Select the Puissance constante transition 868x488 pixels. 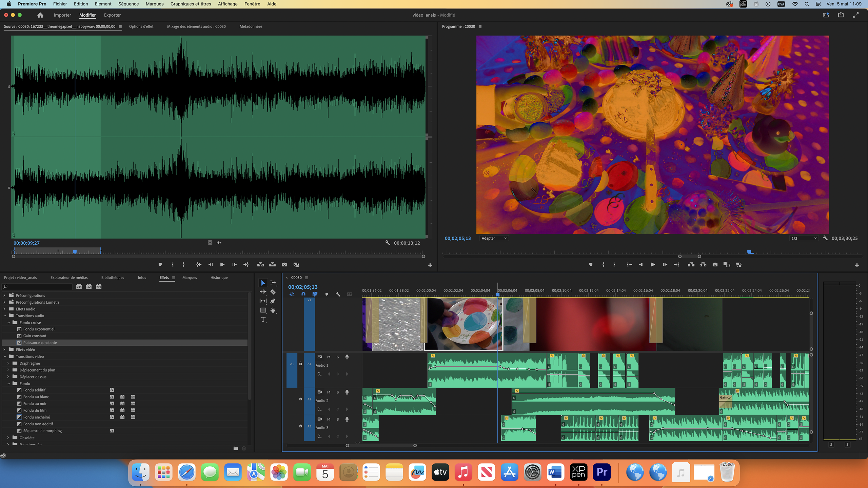[x=40, y=343]
